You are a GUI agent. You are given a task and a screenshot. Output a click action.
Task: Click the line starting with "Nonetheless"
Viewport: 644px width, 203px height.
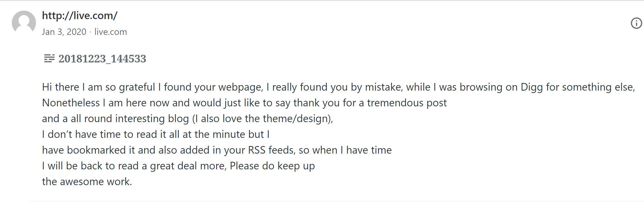[x=244, y=103]
